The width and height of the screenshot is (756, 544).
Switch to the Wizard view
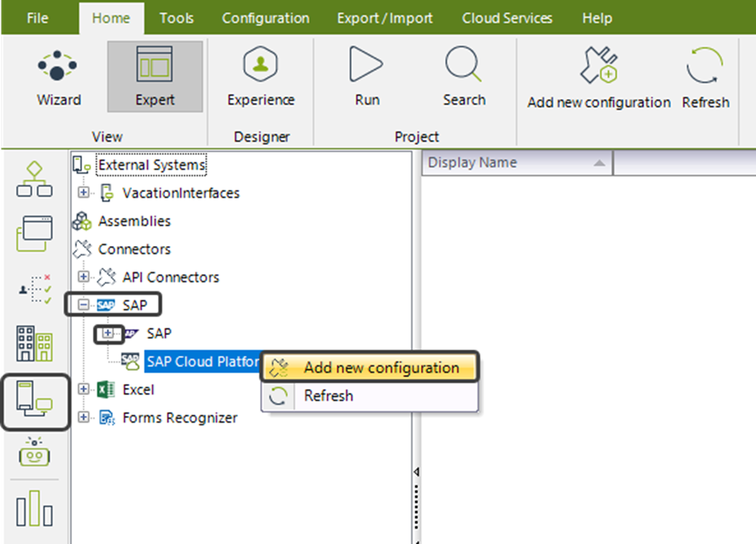(59, 77)
